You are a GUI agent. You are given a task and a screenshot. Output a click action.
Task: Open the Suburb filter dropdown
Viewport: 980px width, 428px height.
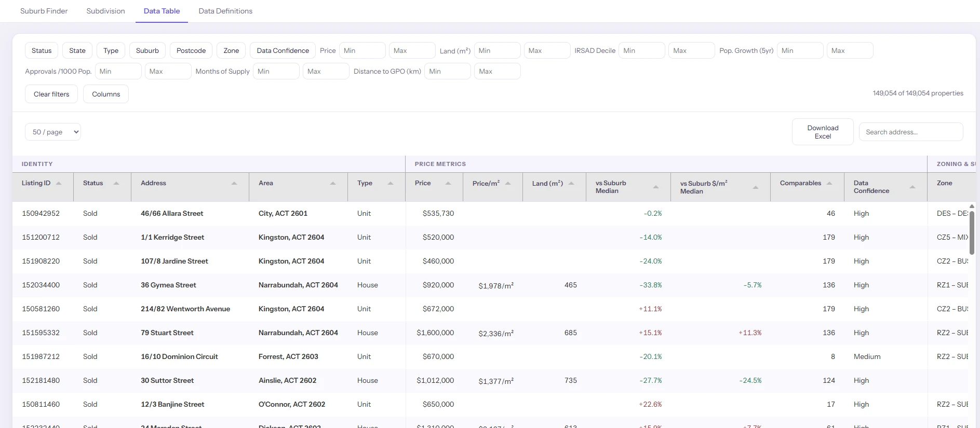point(147,50)
